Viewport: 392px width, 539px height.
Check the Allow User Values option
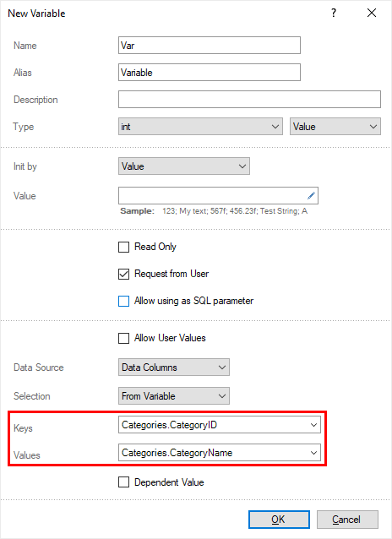[x=124, y=338]
